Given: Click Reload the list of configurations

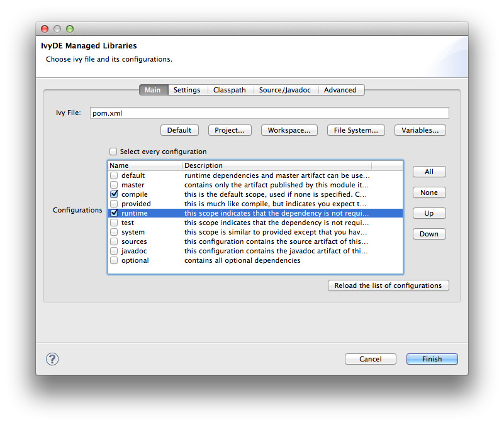Looking at the screenshot, I should coord(388,285).
